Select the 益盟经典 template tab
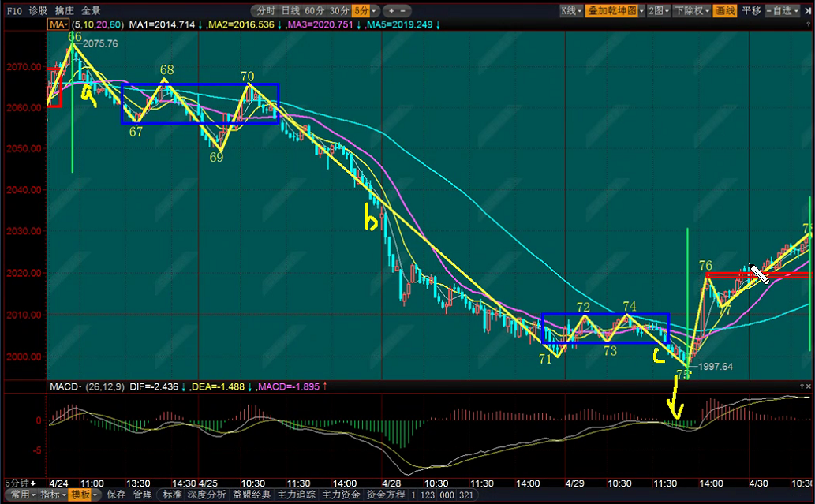This screenshot has height=504, width=815. click(252, 495)
